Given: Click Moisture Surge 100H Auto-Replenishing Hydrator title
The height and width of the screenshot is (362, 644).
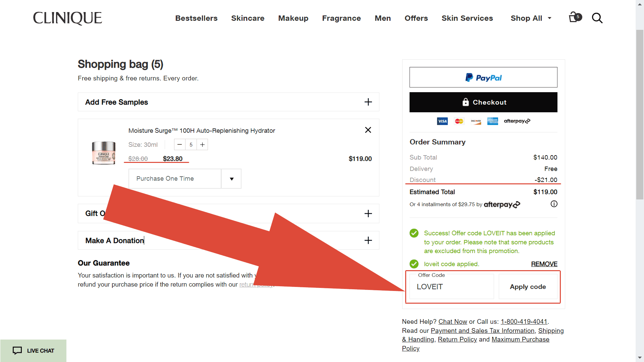Looking at the screenshot, I should [202, 131].
